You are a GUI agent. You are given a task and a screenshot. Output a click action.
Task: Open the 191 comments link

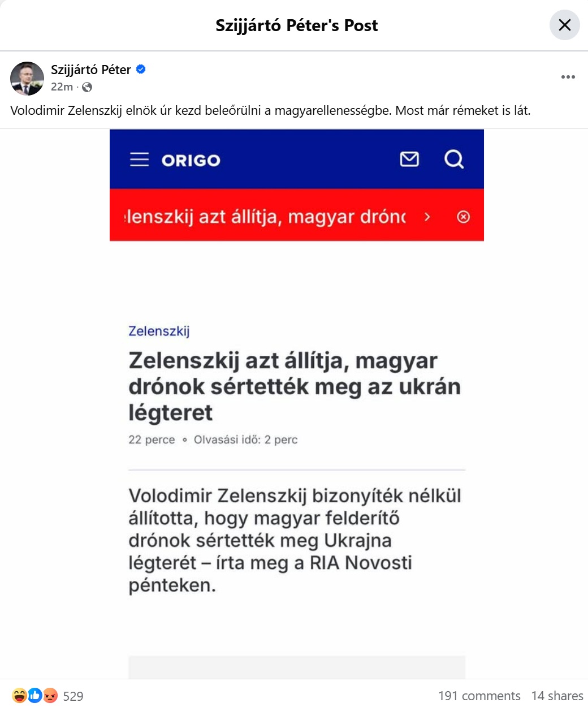point(479,696)
